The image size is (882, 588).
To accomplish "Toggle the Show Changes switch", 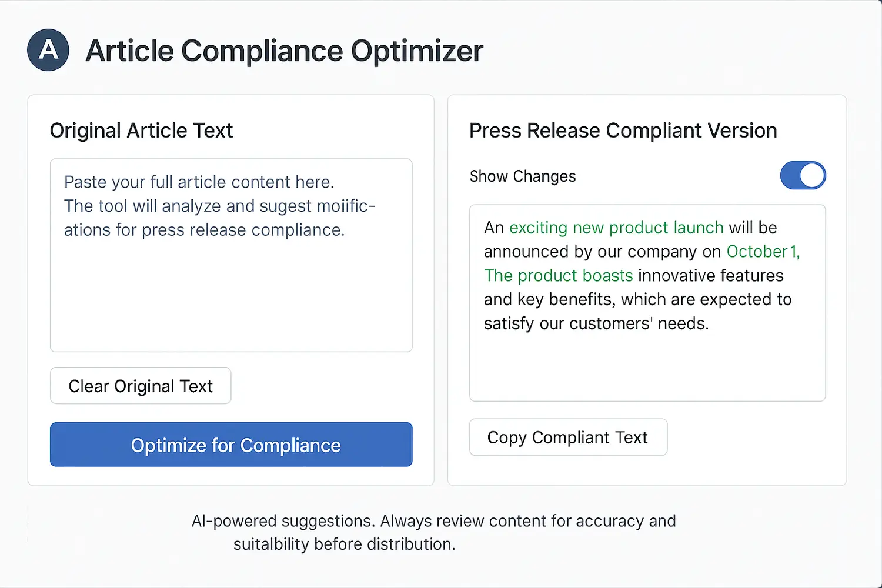I will point(803,176).
